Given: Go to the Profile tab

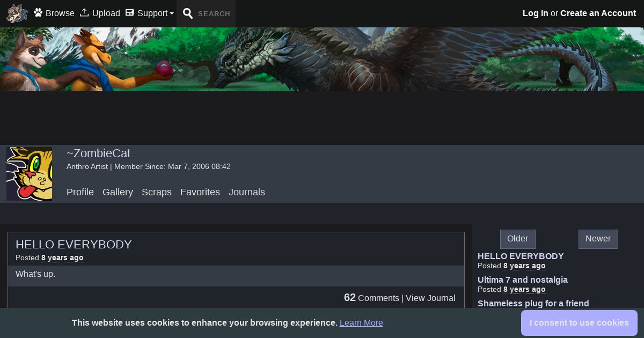Looking at the screenshot, I should coord(80,192).
